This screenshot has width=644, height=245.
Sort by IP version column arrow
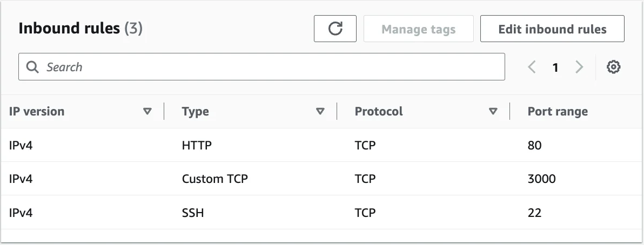click(x=147, y=111)
